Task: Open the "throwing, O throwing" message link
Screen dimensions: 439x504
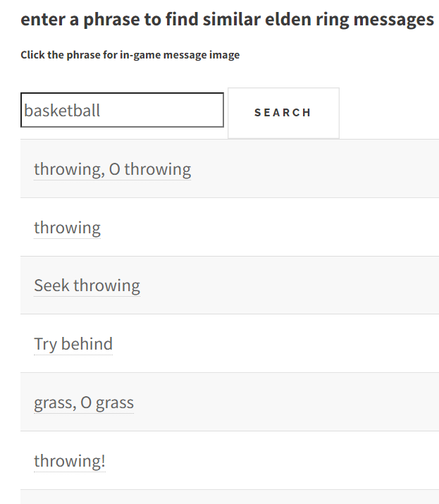Action: click(x=113, y=169)
